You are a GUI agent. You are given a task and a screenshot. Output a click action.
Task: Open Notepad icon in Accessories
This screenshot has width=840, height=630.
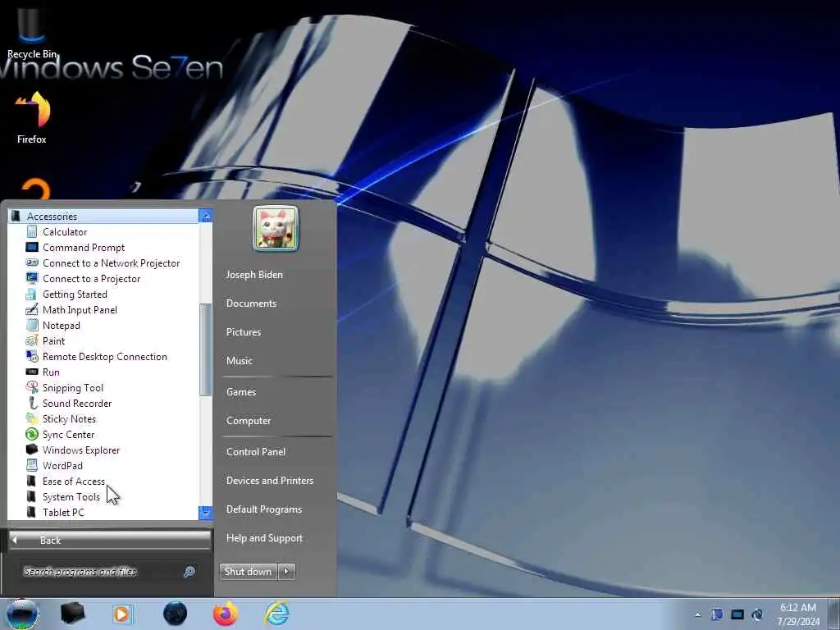32,325
